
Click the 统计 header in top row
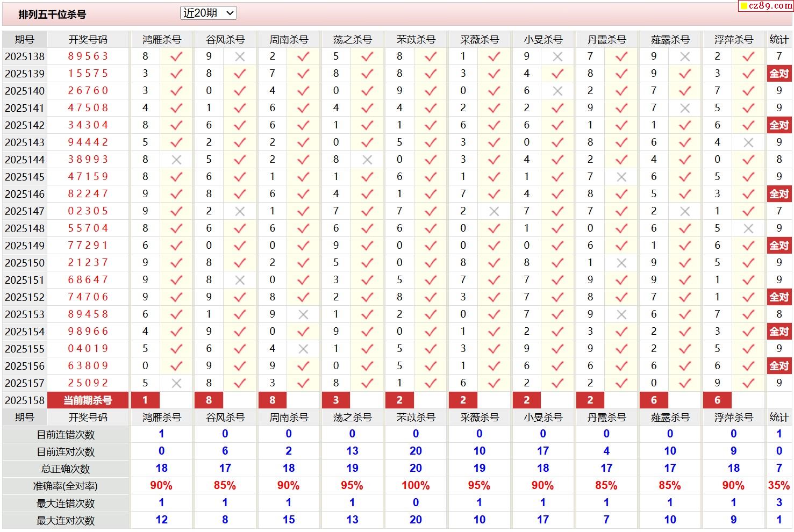(779, 40)
